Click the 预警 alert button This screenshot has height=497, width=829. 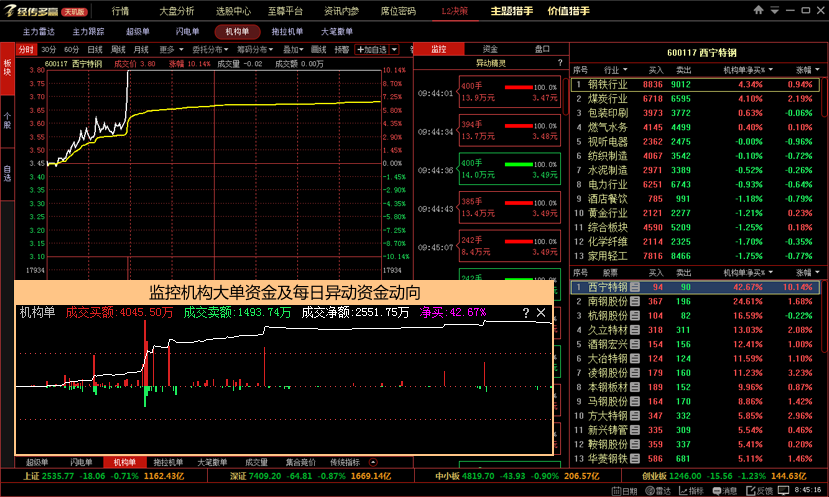click(342, 50)
